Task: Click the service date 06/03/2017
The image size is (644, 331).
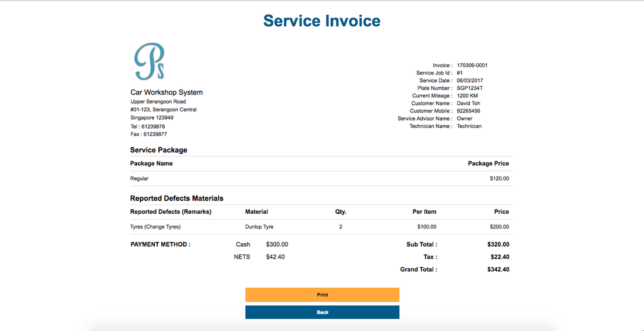Action: [470, 81]
